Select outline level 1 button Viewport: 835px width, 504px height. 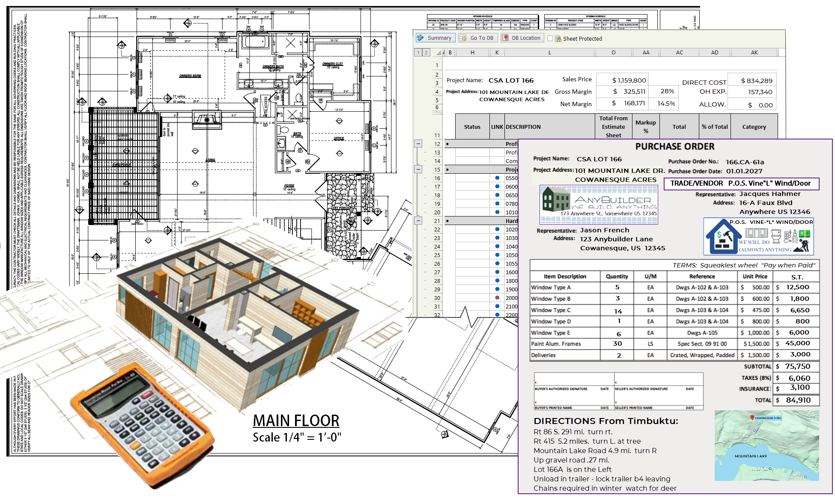point(418,53)
